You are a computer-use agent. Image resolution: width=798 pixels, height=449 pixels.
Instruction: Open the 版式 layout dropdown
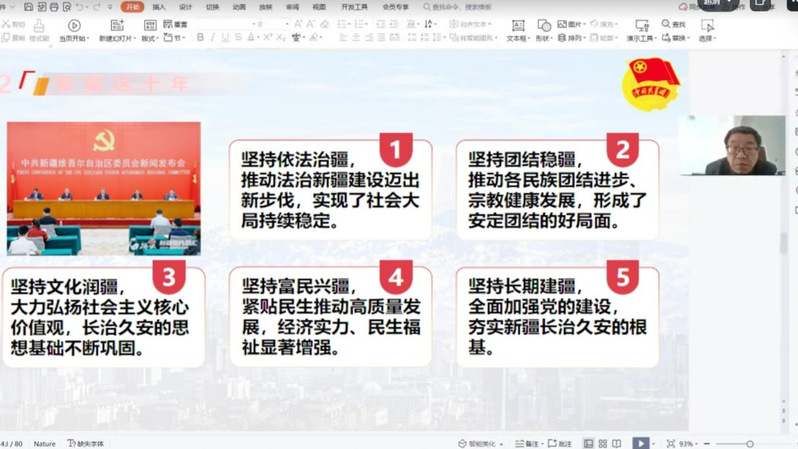149,38
